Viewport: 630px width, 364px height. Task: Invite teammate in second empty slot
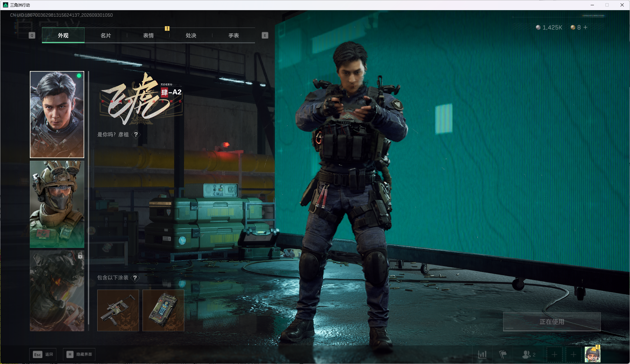573,355
